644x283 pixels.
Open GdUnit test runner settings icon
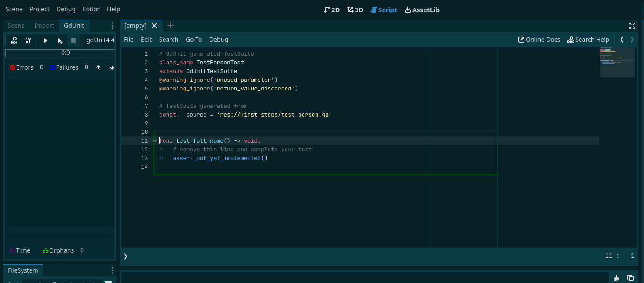click(28, 40)
